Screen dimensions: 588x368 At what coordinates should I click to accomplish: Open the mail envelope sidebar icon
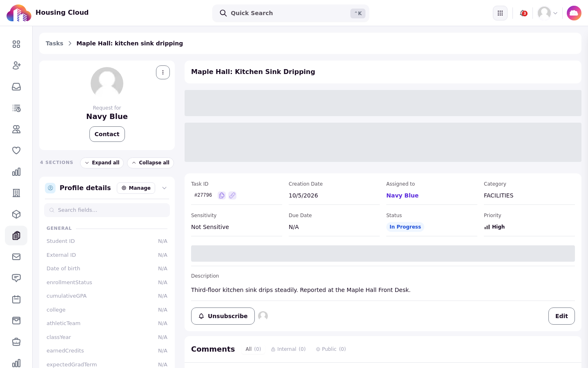tap(16, 257)
